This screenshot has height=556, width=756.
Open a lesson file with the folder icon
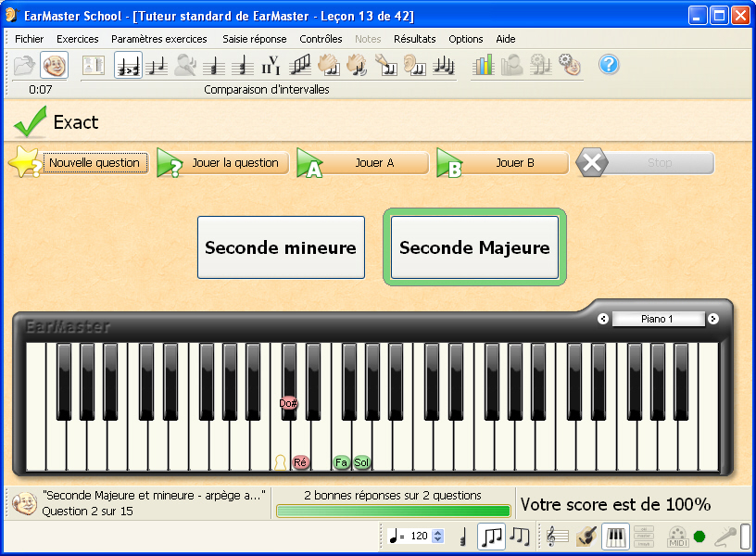click(24, 65)
